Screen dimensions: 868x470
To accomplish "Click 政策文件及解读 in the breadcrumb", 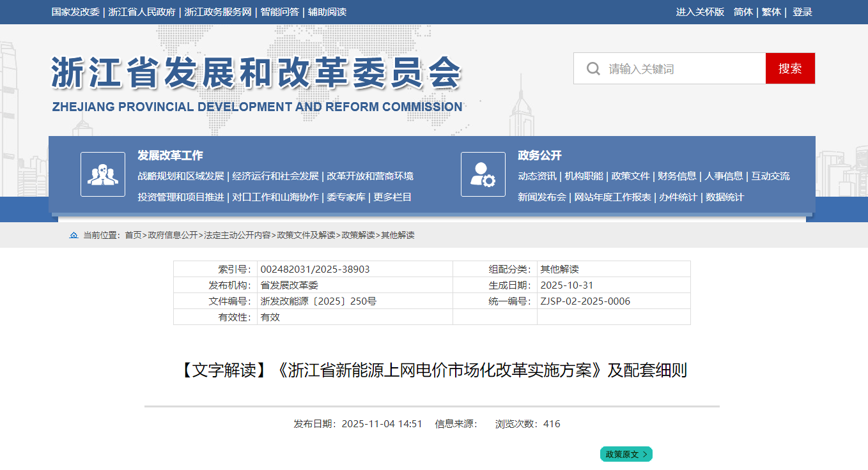I will point(306,236).
